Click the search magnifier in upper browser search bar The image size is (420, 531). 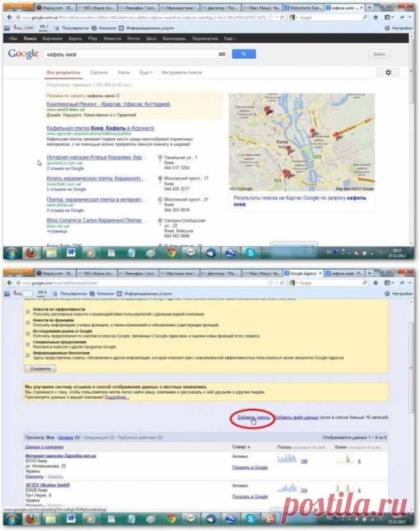click(365, 17)
